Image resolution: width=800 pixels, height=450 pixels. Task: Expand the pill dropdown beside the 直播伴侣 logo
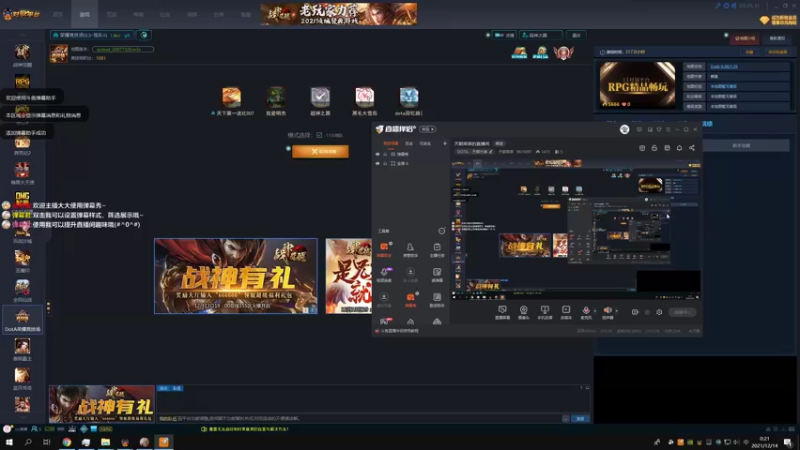tap(428, 129)
